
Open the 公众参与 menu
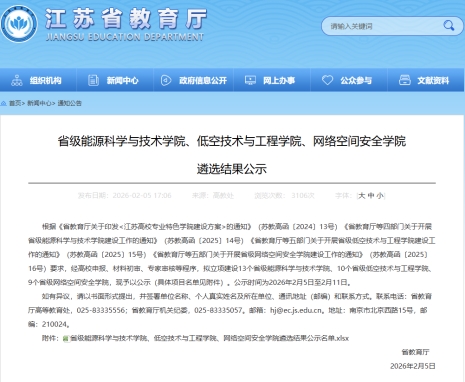356,80
